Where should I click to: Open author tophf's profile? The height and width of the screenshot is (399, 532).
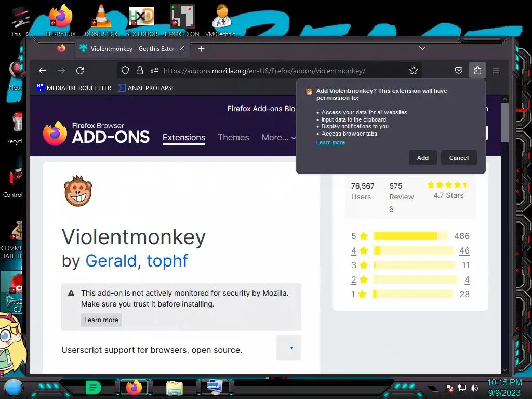[x=167, y=261]
